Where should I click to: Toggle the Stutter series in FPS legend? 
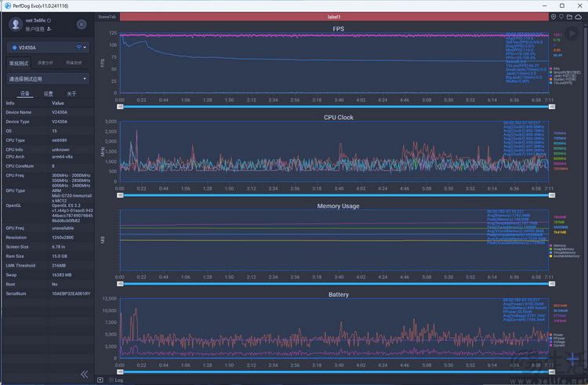tap(562, 79)
